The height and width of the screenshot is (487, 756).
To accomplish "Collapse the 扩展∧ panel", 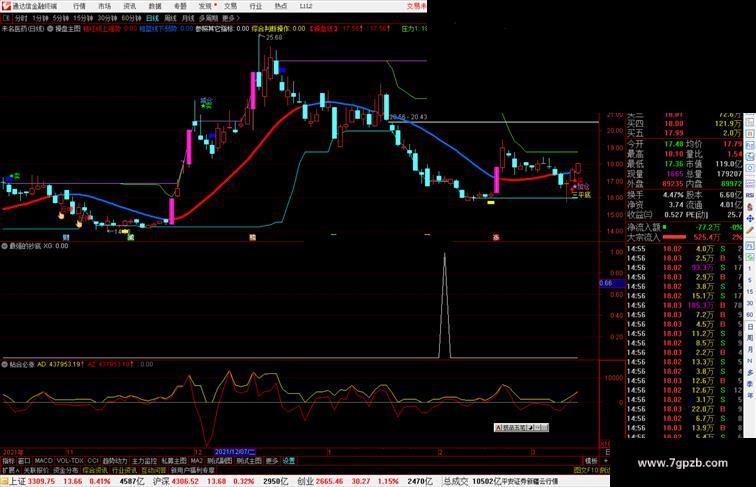I will (10, 470).
